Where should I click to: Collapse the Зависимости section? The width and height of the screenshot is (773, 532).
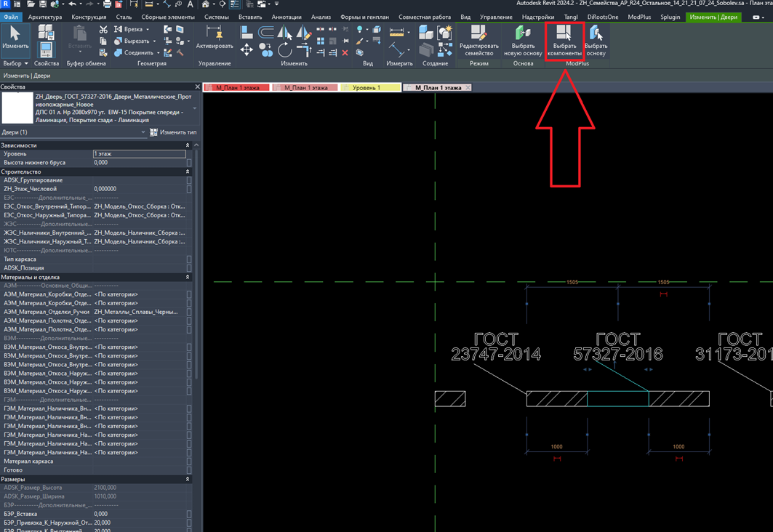point(188,145)
